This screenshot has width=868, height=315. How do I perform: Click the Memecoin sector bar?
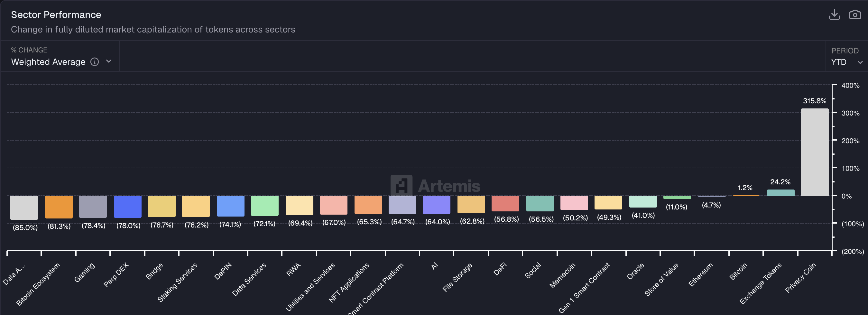tap(575, 204)
